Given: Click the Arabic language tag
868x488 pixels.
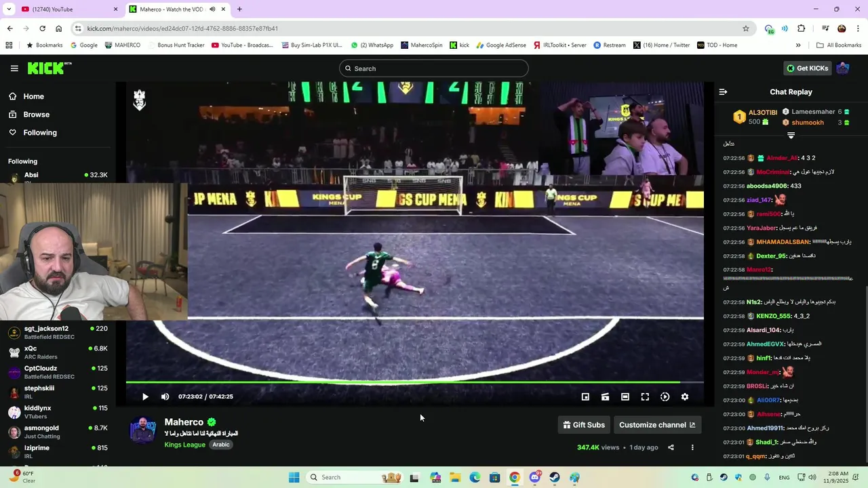Looking at the screenshot, I should point(221,445).
